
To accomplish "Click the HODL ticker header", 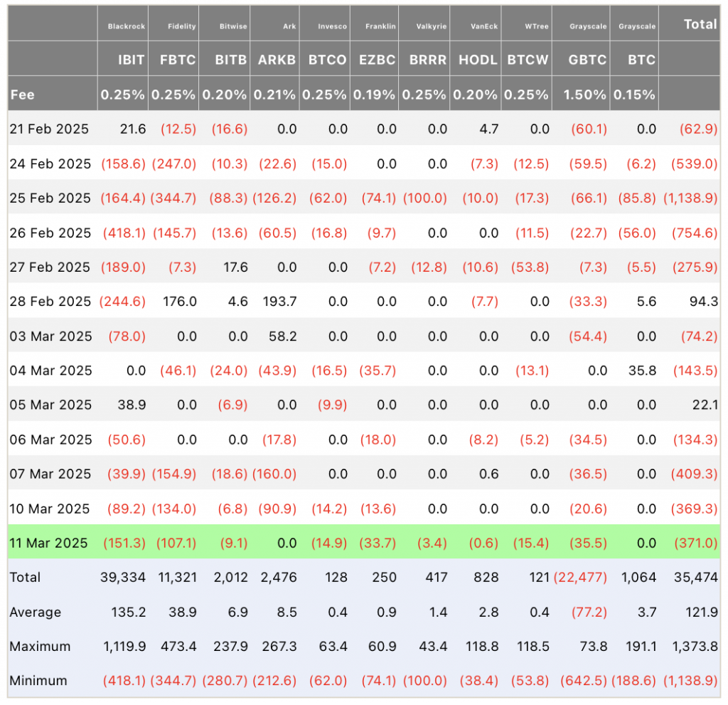I will (x=478, y=60).
